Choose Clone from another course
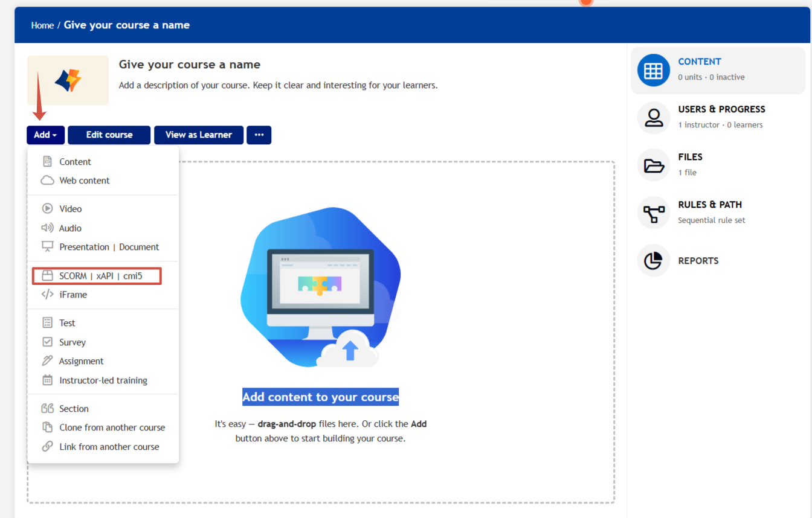Screen dimensions: 812x518 (x=112, y=427)
